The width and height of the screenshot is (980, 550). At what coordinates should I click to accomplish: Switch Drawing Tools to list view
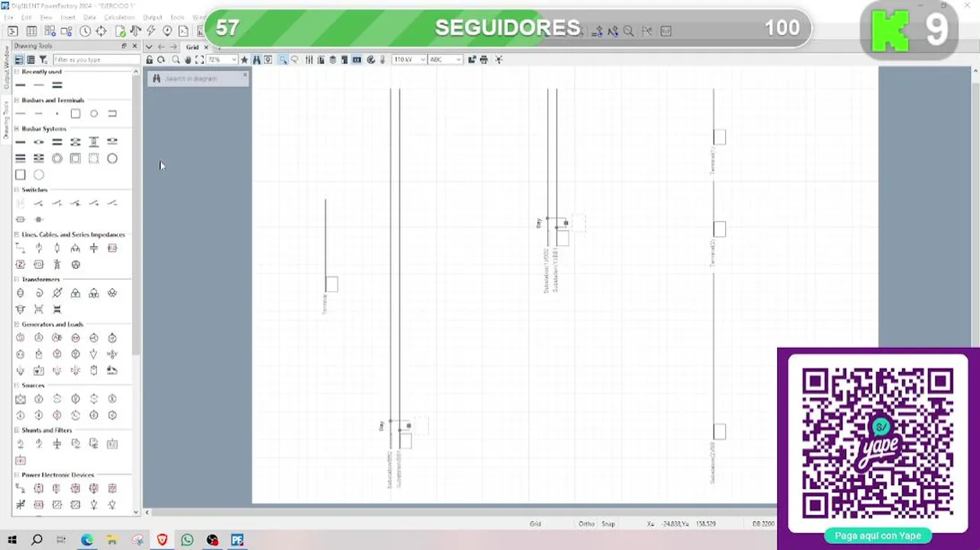[x=31, y=60]
